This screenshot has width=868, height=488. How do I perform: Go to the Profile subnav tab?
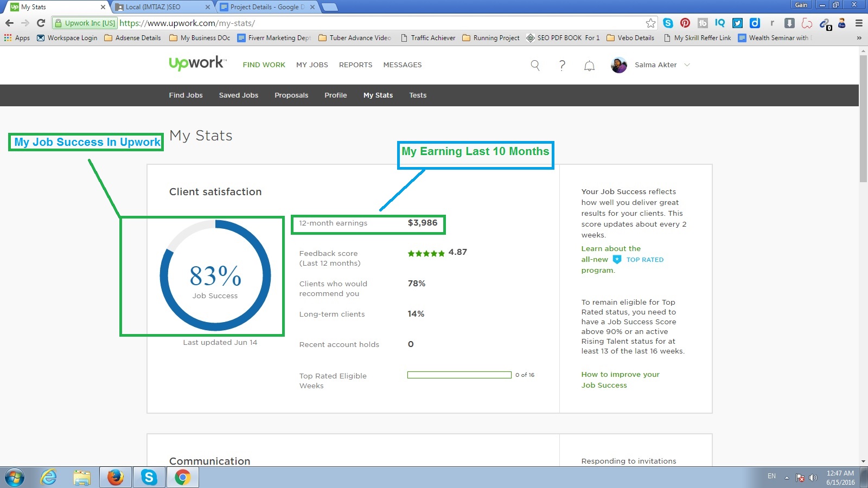click(335, 95)
